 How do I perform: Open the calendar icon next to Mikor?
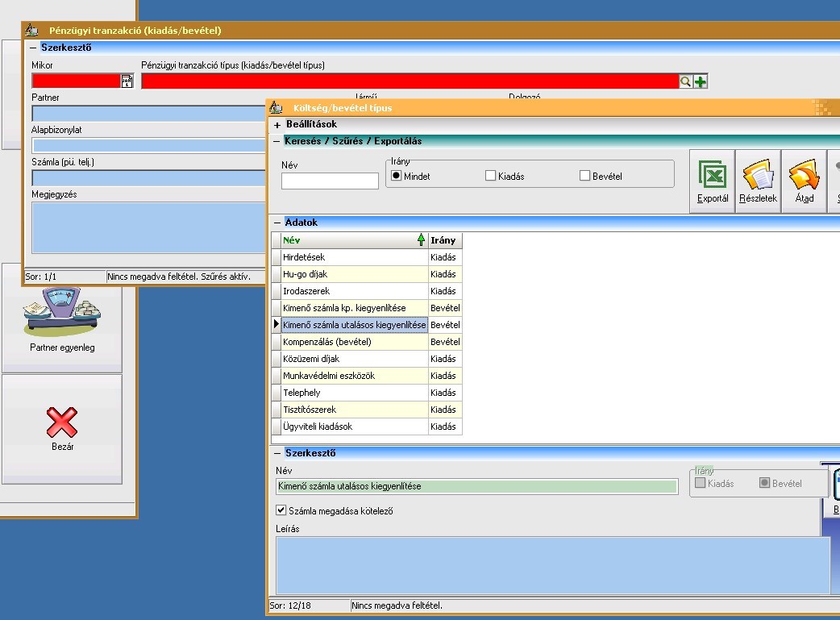(x=127, y=81)
